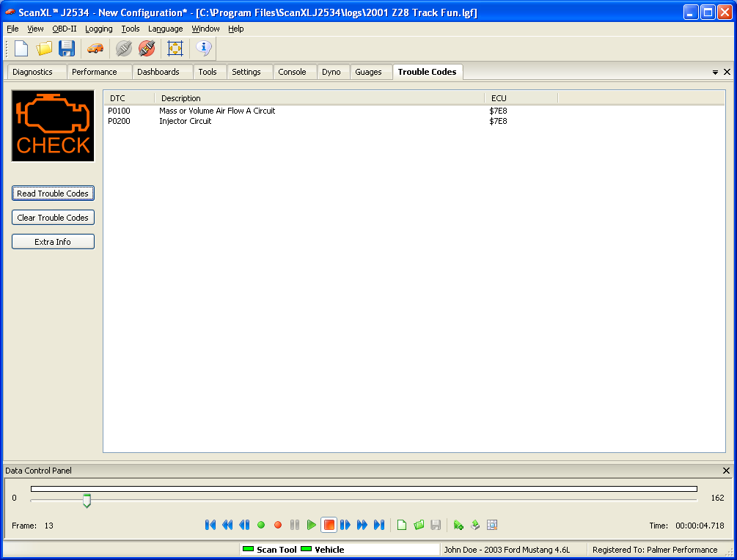Open the Logging menu

click(x=99, y=29)
